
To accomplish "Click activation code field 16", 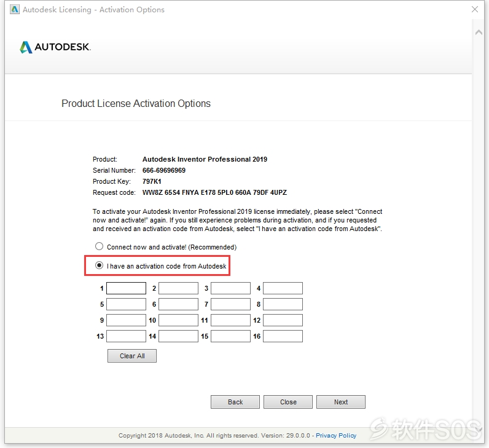I will click(283, 336).
